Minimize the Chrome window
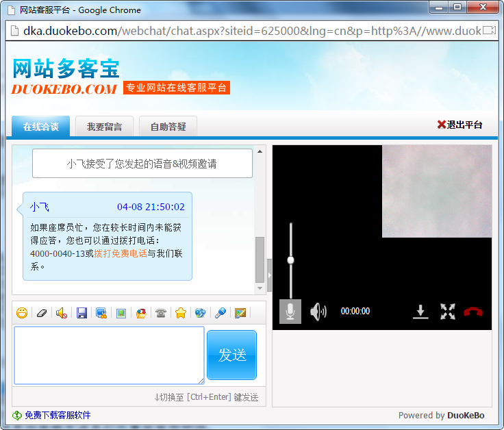Image resolution: width=504 pixels, height=430 pixels. click(x=439, y=8)
